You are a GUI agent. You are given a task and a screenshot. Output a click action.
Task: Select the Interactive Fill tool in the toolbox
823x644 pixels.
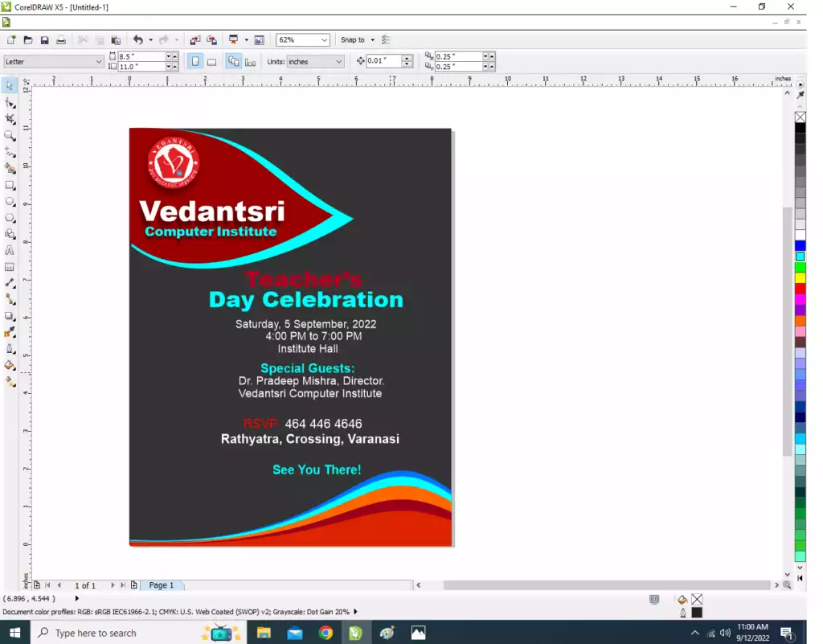(10, 382)
